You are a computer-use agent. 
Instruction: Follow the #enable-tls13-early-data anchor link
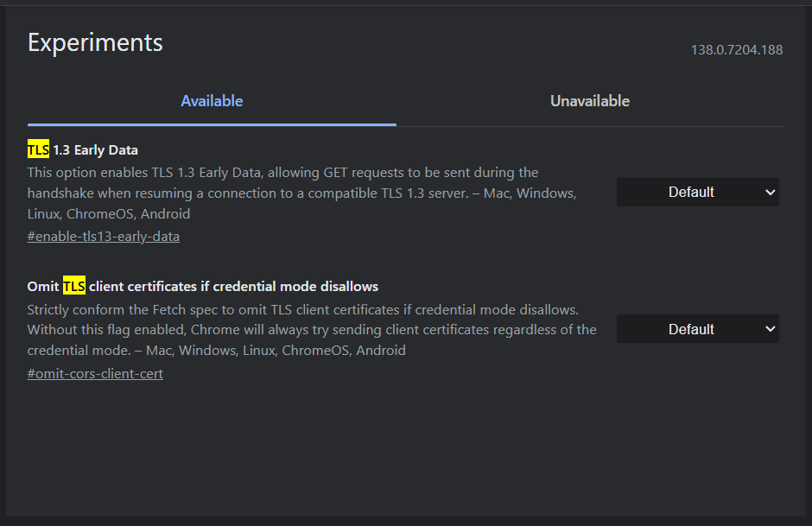104,236
